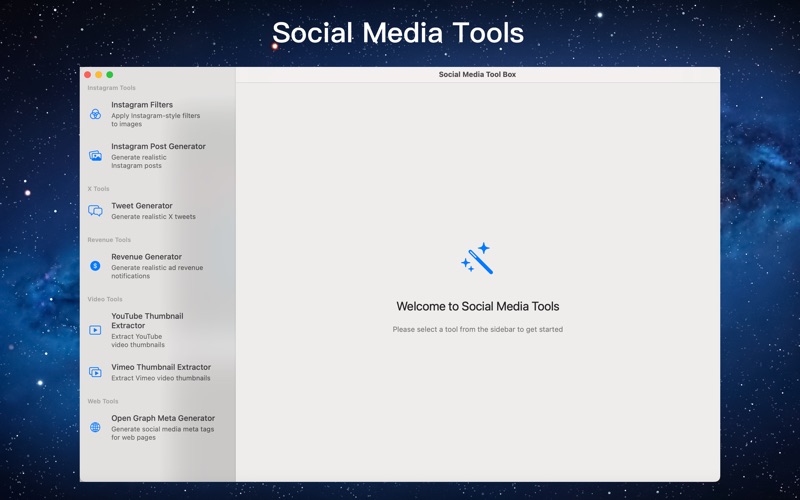The image size is (800, 500).
Task: Open the Open Graph Meta Generator title
Action: (x=163, y=418)
